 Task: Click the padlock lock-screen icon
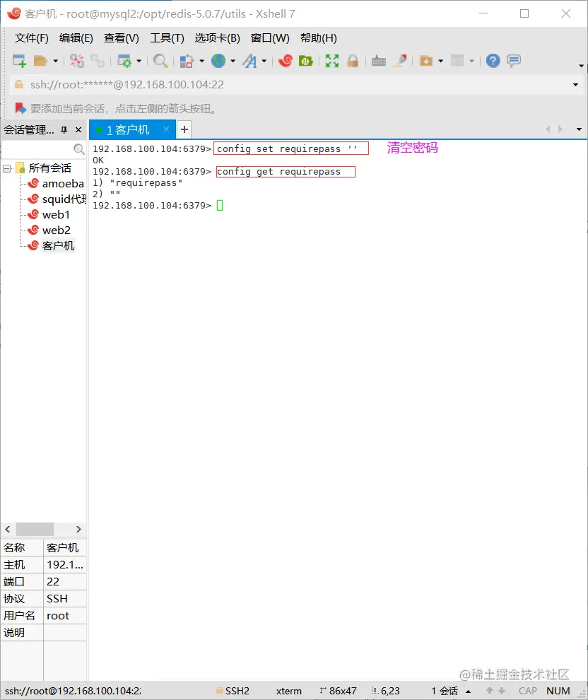(x=353, y=61)
